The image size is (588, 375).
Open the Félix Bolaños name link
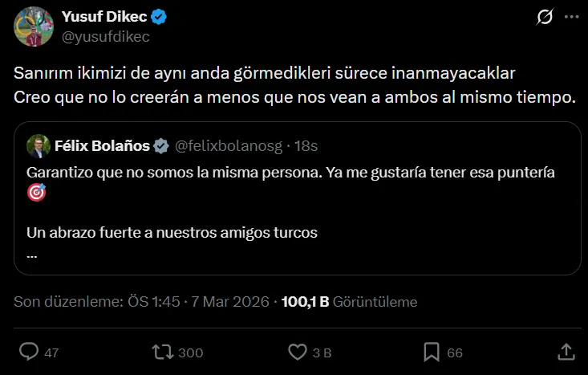[x=103, y=145]
